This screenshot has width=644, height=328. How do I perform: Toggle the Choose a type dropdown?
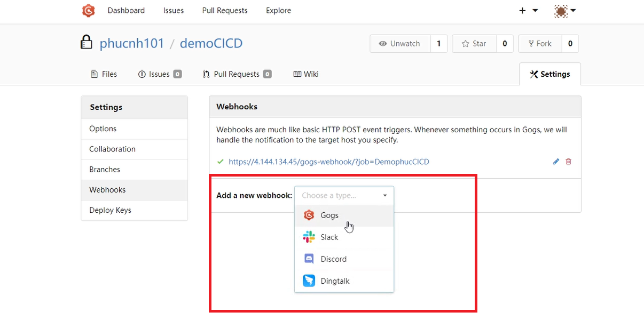coord(344,195)
